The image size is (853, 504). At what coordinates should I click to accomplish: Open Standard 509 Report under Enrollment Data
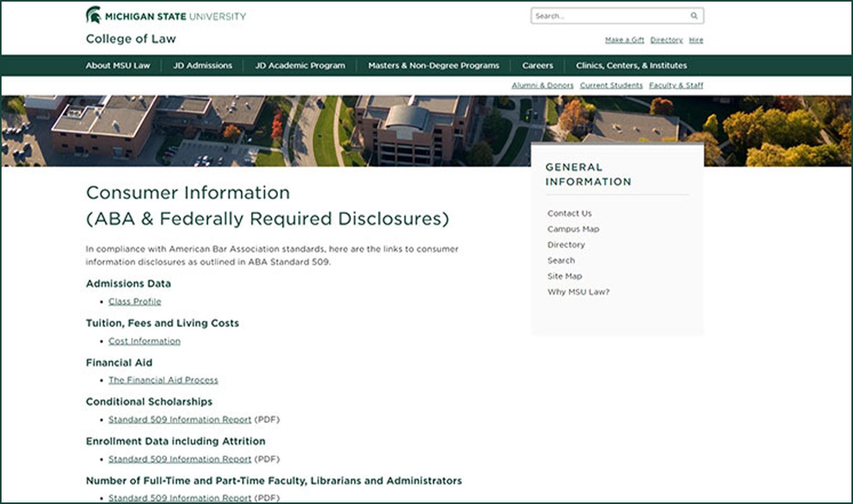pos(180,459)
